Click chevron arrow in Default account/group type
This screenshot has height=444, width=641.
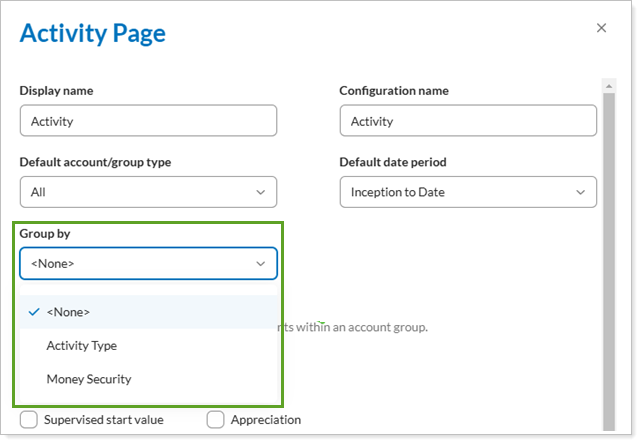261,192
